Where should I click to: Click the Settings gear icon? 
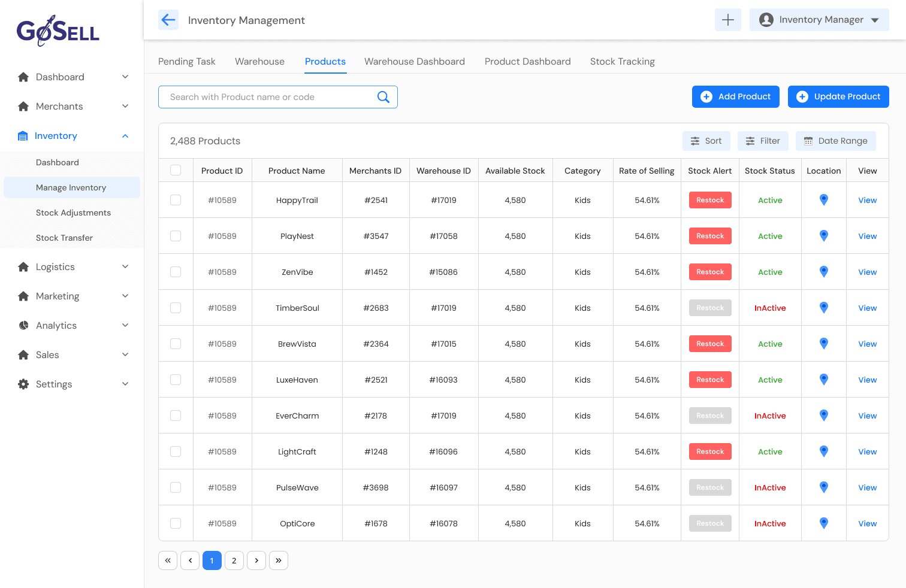point(23,384)
